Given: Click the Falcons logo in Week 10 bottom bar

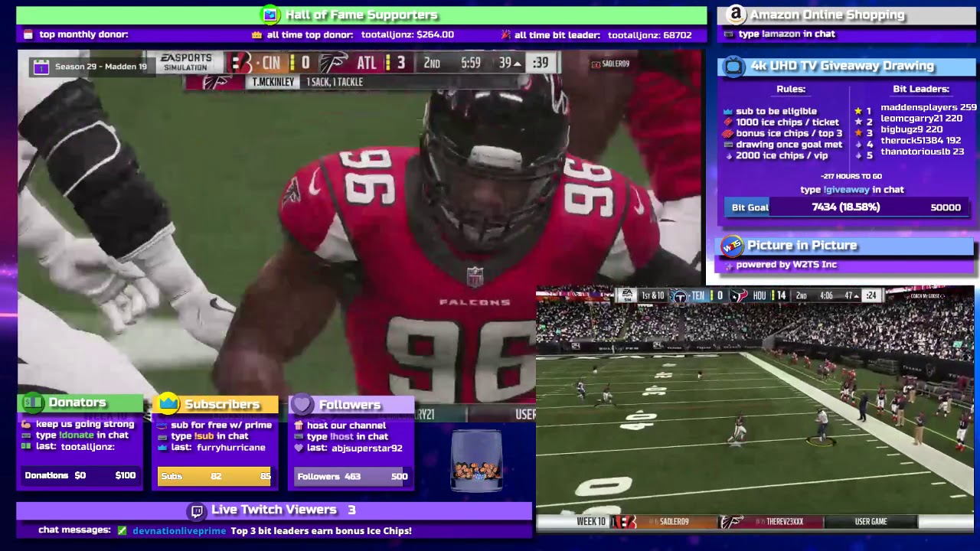Looking at the screenshot, I should point(731,522).
